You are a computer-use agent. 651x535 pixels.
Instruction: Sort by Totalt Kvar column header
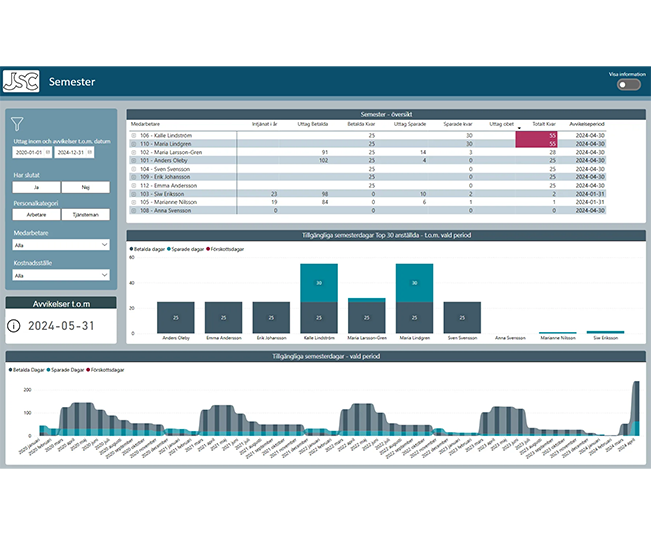[544, 124]
